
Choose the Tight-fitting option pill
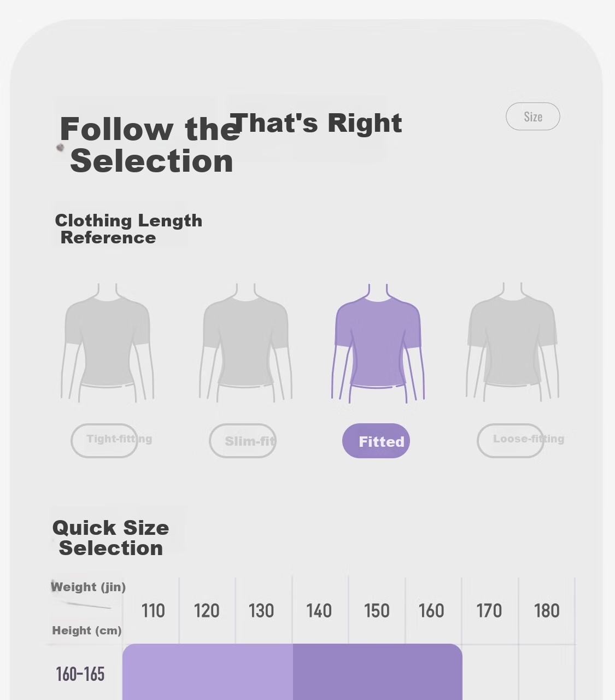104,440
